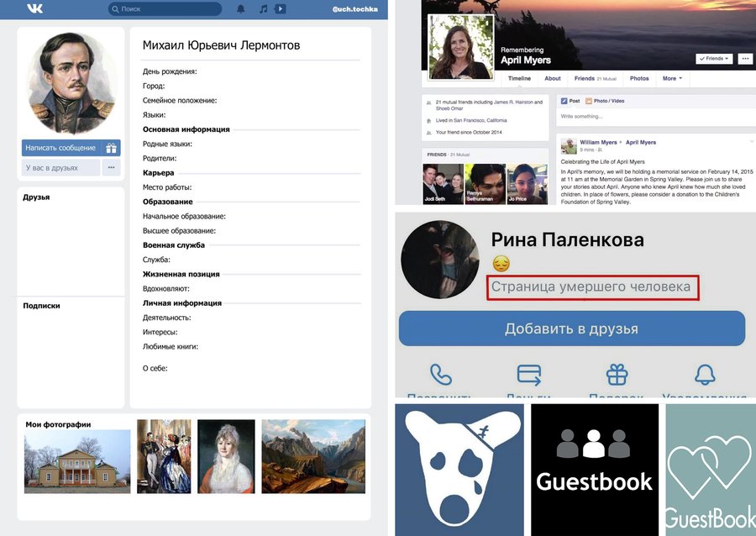
Task: Open the crying VK dog image
Action: 459,470
